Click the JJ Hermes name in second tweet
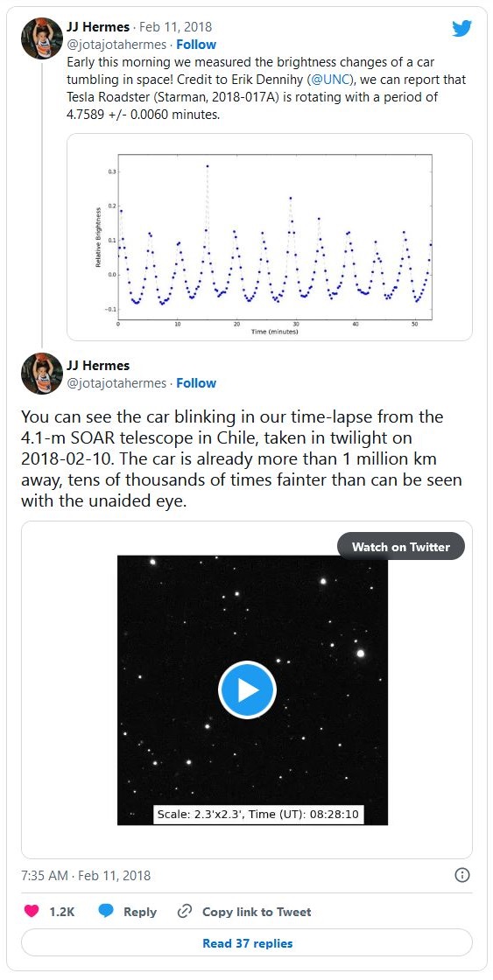Image resolution: width=493 pixels, height=980 pixels. pos(97,366)
